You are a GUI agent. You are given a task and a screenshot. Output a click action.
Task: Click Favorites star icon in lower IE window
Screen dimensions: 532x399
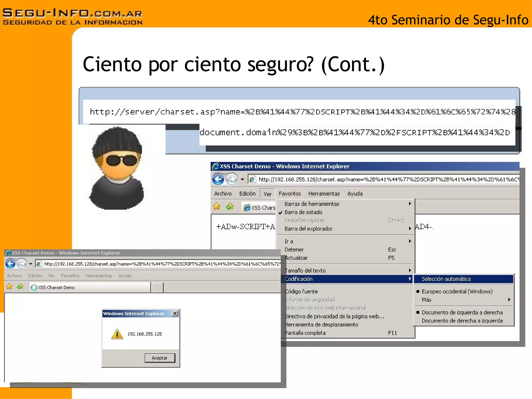(x=9, y=287)
